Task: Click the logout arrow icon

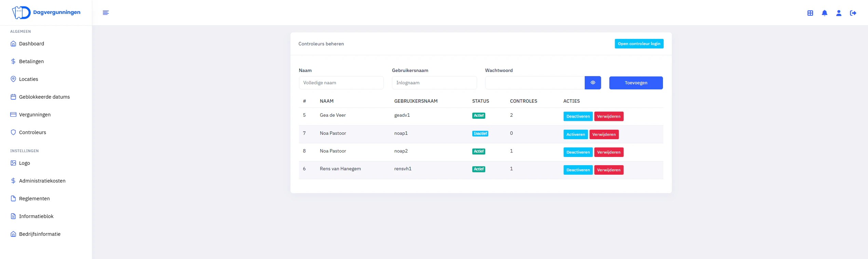Action: pyautogui.click(x=853, y=13)
